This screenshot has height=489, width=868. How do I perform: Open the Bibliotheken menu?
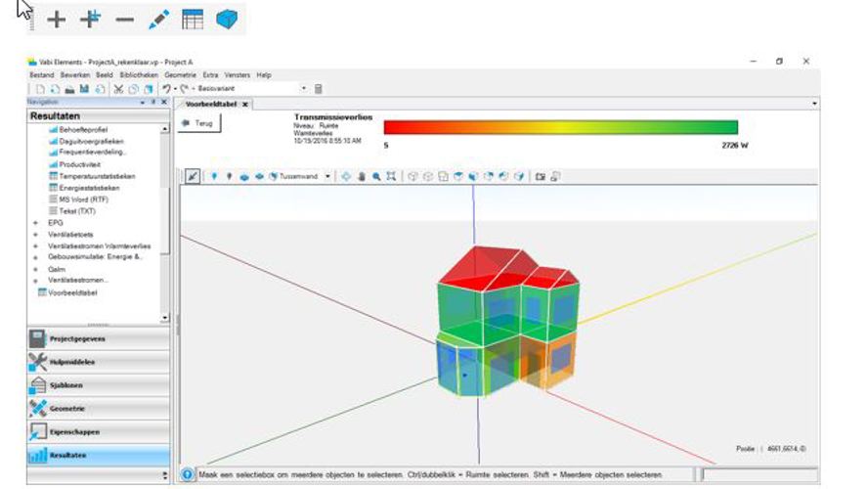tap(139, 74)
